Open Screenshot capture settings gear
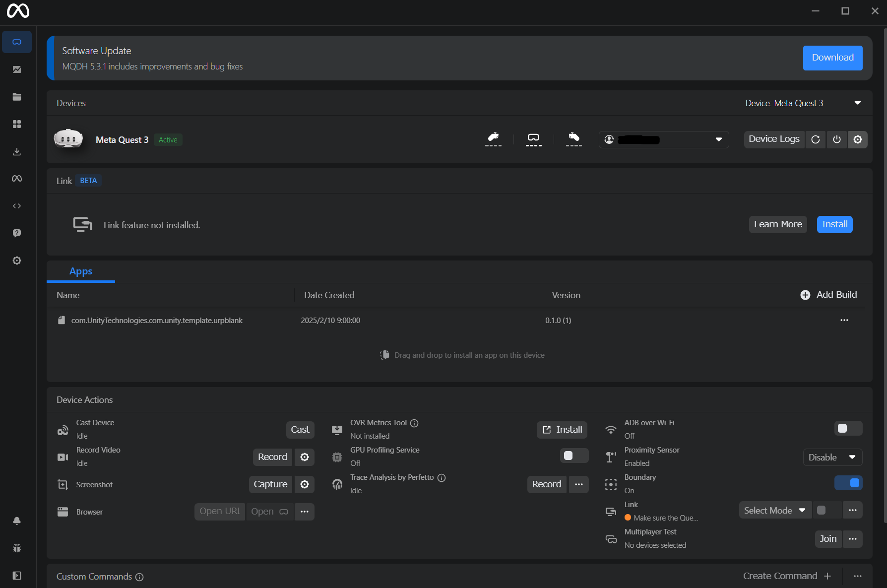Viewport: 887px width, 588px height. click(x=305, y=484)
